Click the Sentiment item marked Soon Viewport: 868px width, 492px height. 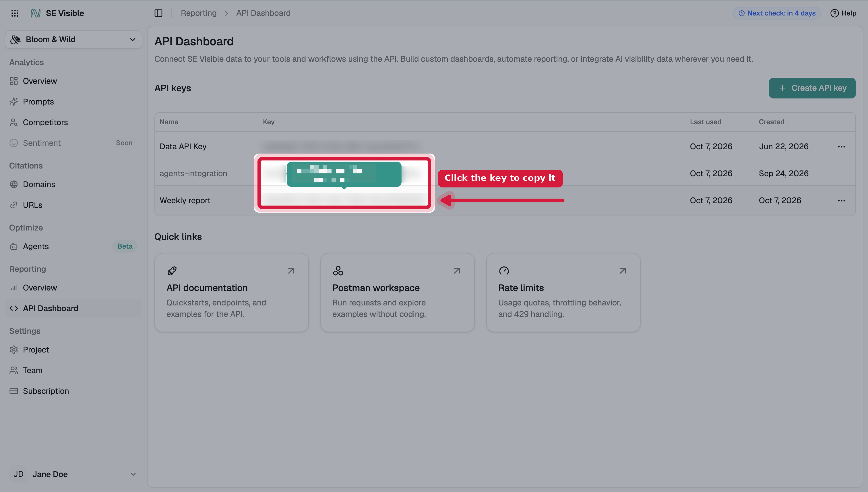(73, 143)
